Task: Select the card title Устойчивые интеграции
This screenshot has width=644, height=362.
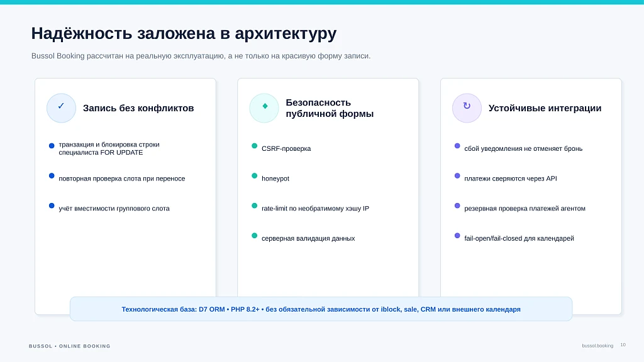Action: pos(545,108)
